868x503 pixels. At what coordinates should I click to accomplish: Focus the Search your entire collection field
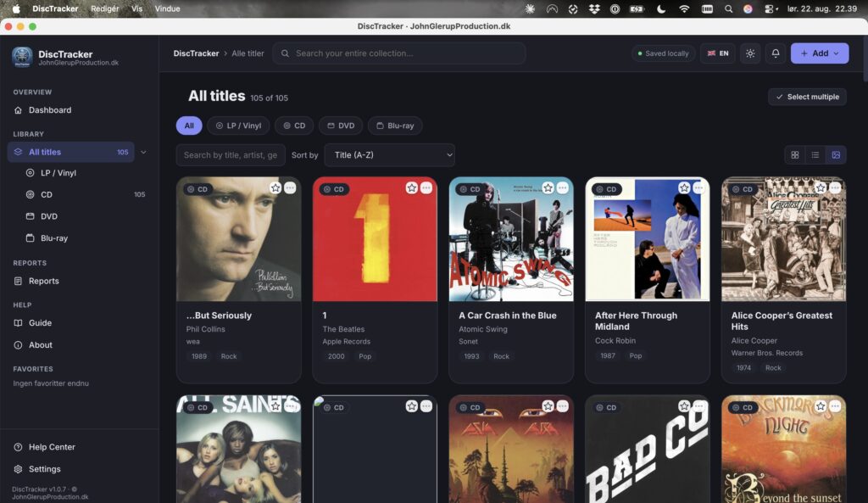coord(398,53)
